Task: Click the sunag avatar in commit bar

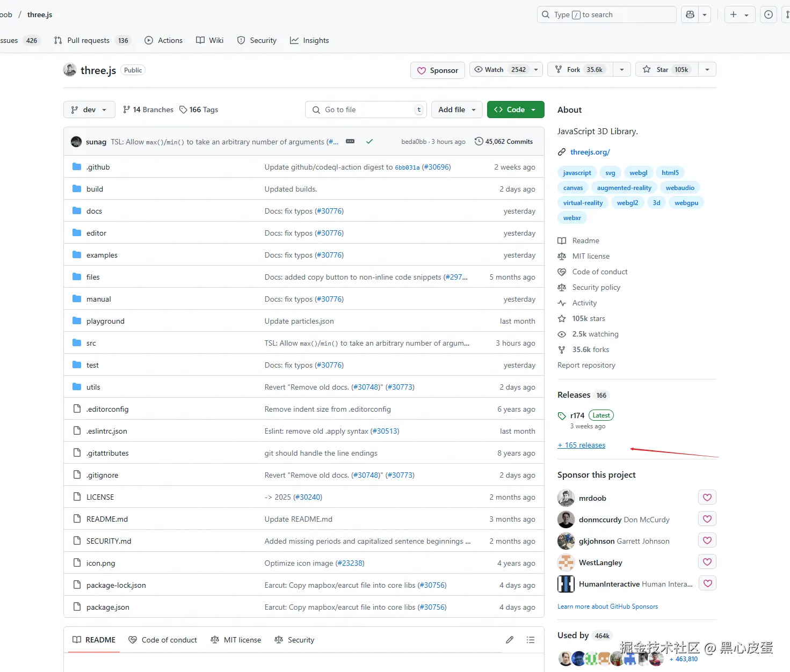Action: click(76, 142)
